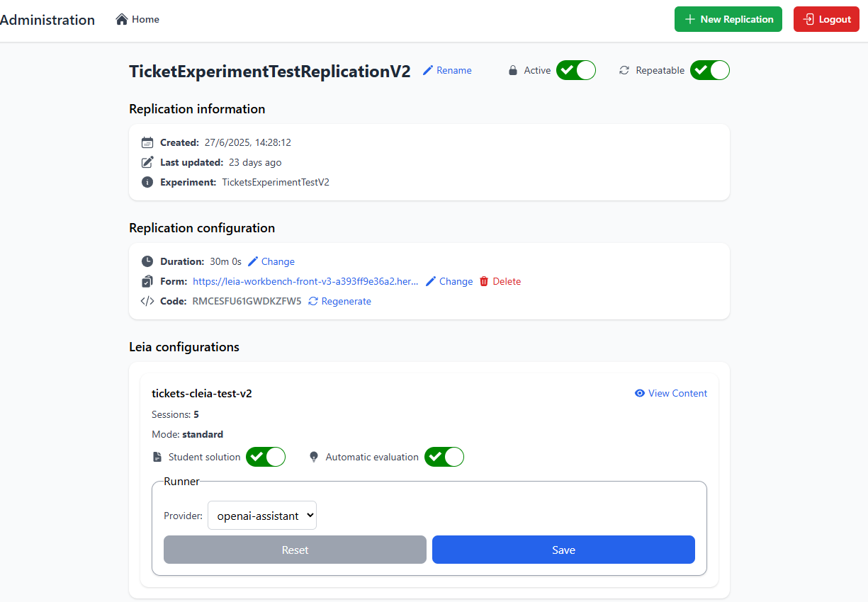Screen dimensions: 868x602
Task: Click the red trash icon for Form
Action: (484, 281)
